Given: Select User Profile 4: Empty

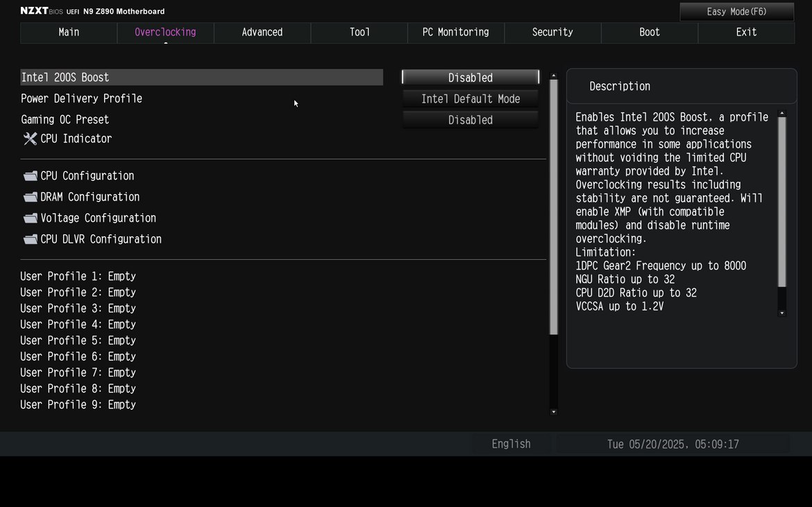Looking at the screenshot, I should pyautogui.click(x=78, y=325).
